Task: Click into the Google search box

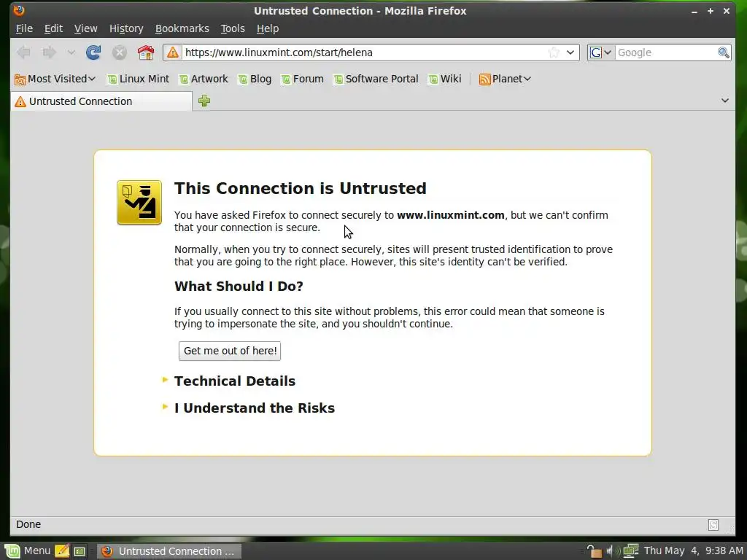Action: [x=666, y=52]
